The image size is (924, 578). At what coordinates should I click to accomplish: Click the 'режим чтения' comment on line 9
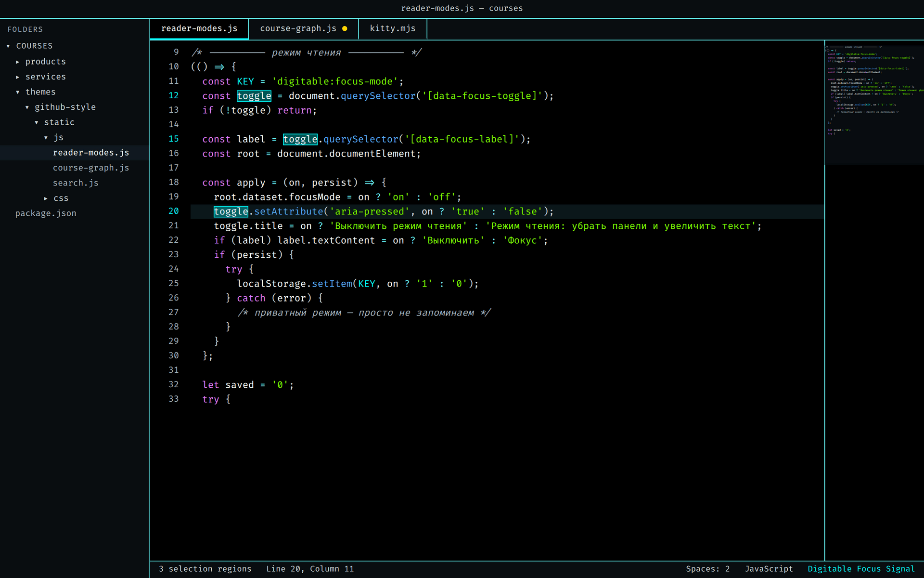pyautogui.click(x=306, y=53)
